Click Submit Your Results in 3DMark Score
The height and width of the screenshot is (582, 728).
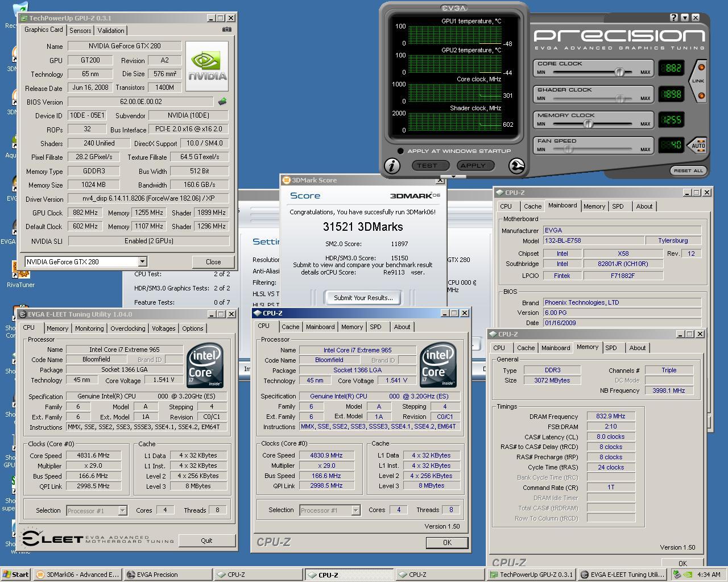(363, 298)
